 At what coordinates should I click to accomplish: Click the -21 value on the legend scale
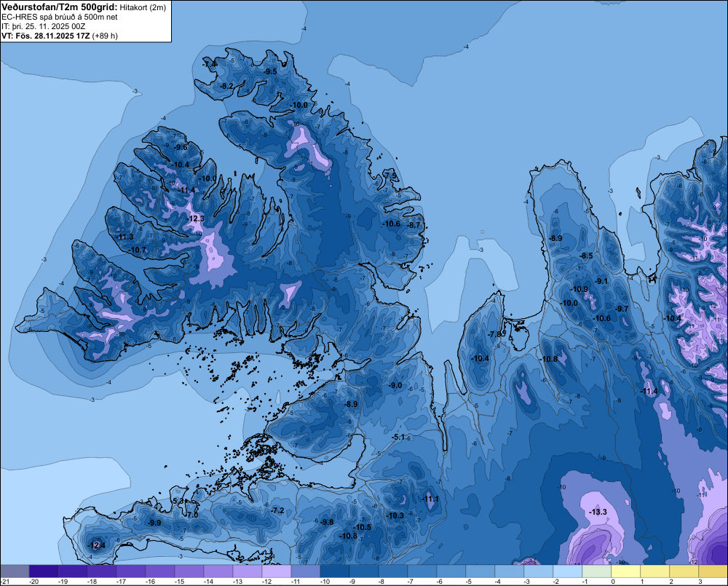(x=5, y=582)
